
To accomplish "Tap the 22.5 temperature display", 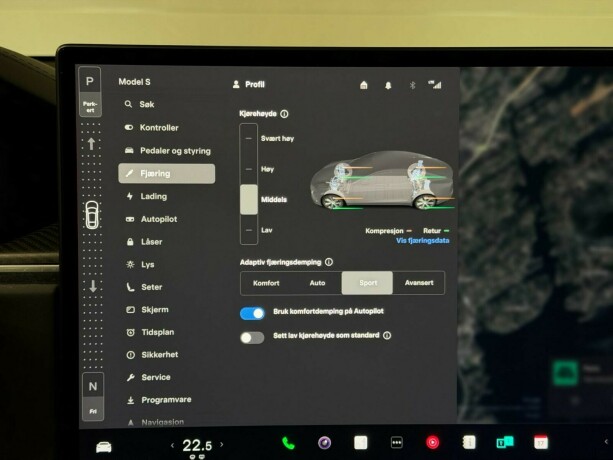I will pyautogui.click(x=197, y=446).
